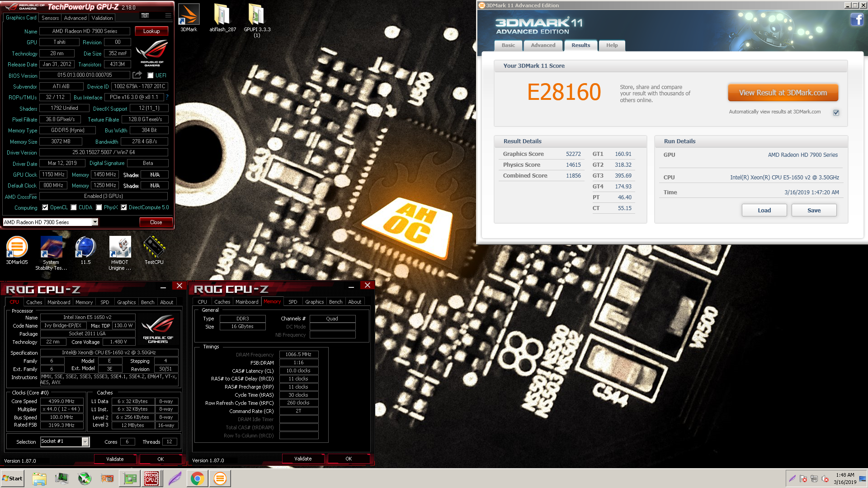Open purple feather icon in taskbar
This screenshot has height=488, width=868.
tap(175, 479)
